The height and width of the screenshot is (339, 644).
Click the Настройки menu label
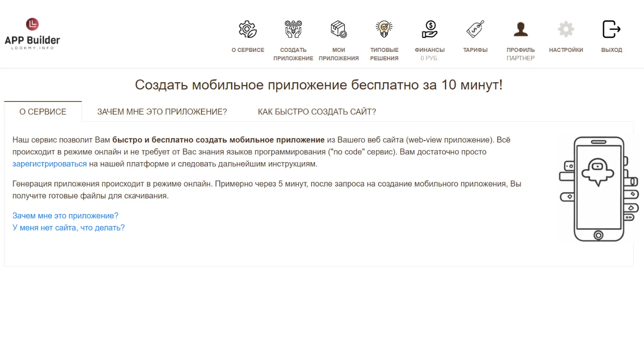pyautogui.click(x=566, y=50)
